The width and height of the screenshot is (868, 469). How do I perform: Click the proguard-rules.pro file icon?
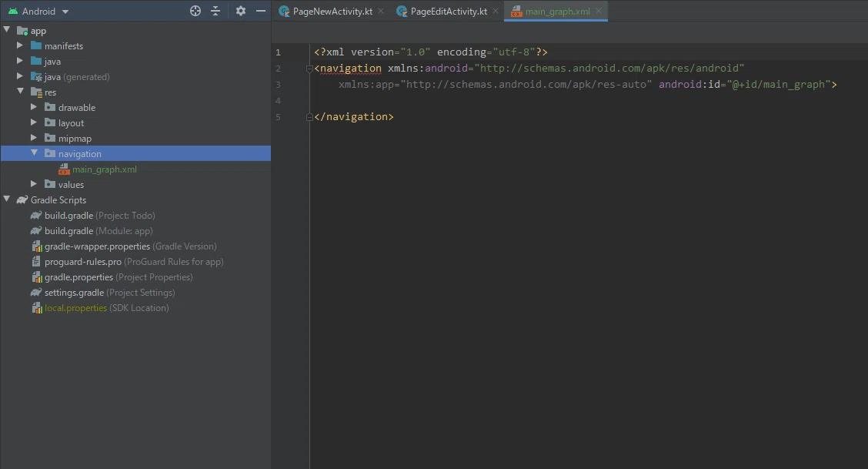coord(36,261)
